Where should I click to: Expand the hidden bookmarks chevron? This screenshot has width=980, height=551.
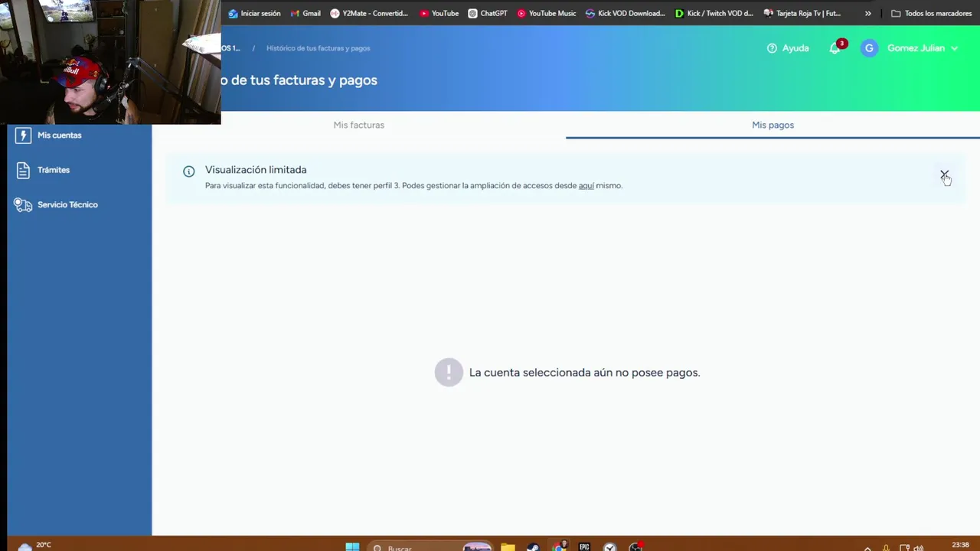point(867,13)
